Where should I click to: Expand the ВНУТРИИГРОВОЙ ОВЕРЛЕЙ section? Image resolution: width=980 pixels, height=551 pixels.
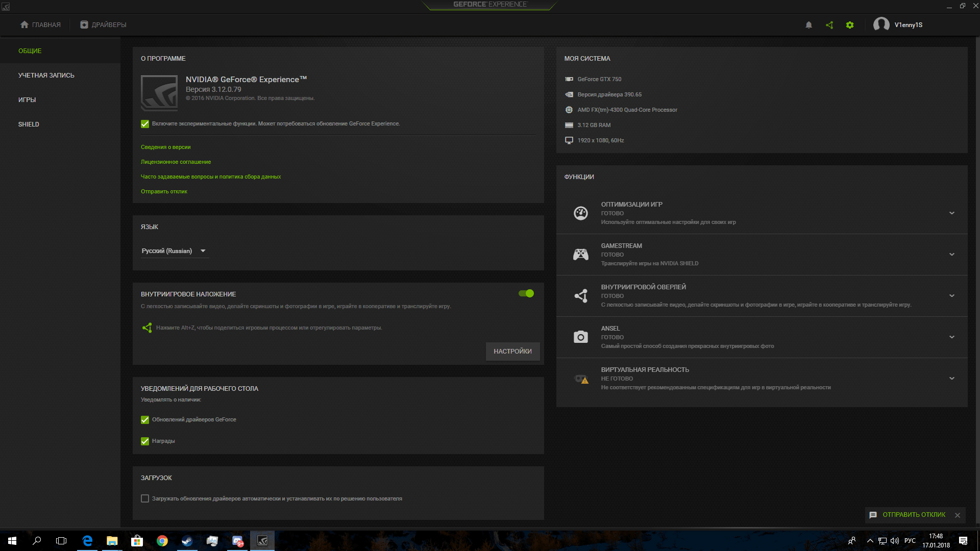[952, 296]
